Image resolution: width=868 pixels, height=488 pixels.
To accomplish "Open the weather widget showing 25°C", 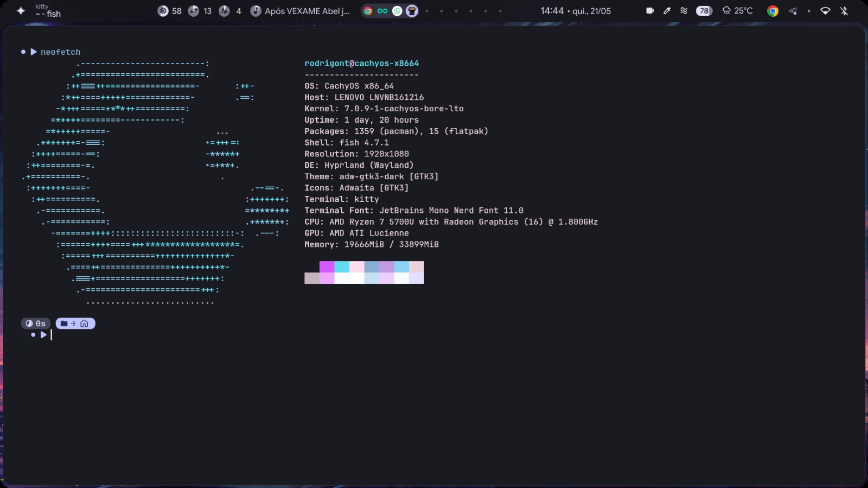I will click(x=738, y=11).
